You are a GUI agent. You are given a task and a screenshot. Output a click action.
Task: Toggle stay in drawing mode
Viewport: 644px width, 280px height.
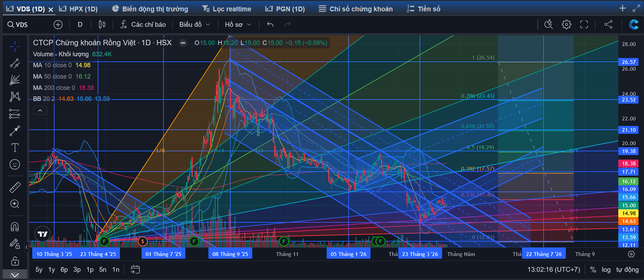pyautogui.click(x=15, y=244)
